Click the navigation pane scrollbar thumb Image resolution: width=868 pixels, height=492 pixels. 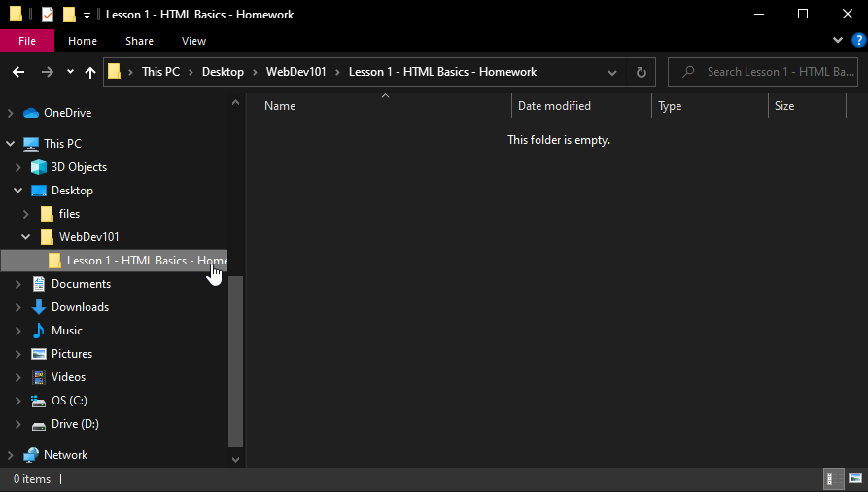[236, 361]
